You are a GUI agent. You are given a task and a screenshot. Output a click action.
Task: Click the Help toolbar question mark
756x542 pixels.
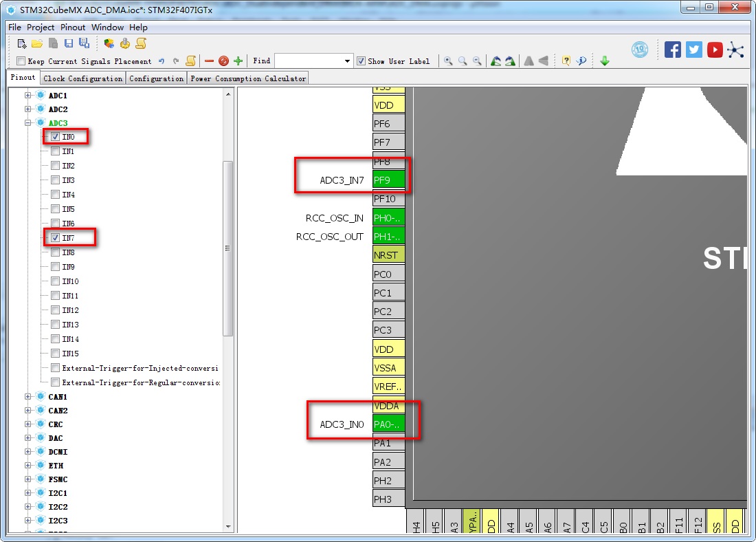click(566, 61)
